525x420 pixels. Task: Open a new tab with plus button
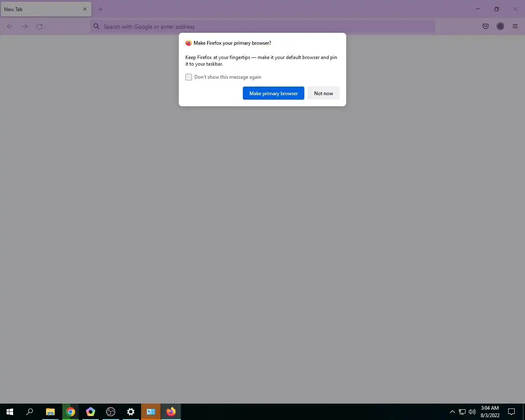pos(100,9)
